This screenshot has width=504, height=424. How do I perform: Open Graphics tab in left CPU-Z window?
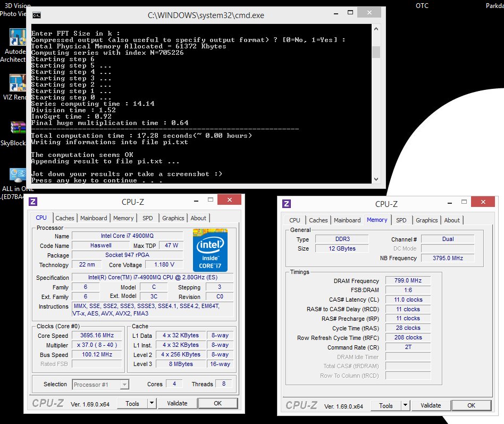coord(173,218)
